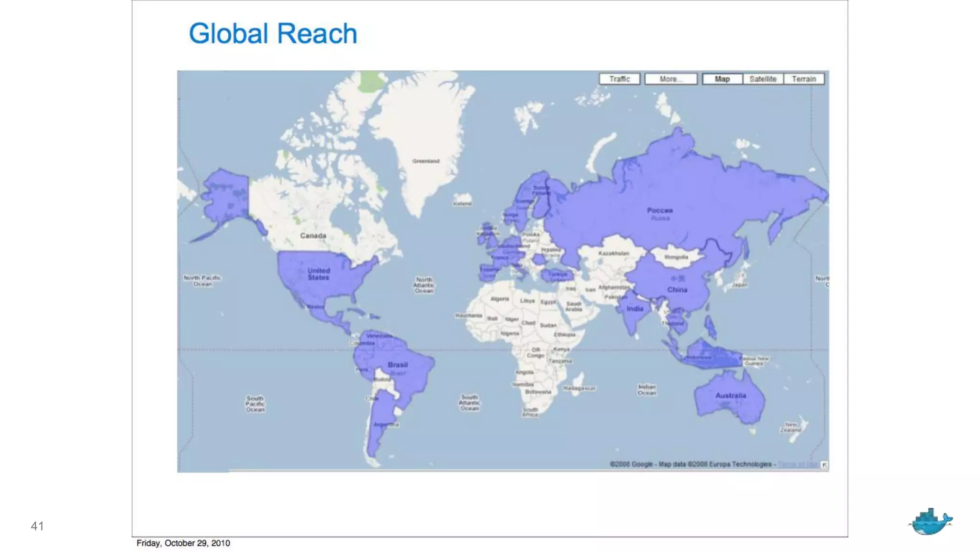The height and width of the screenshot is (551, 980).
Task: Enable the Traffic map overlay
Action: tap(619, 79)
